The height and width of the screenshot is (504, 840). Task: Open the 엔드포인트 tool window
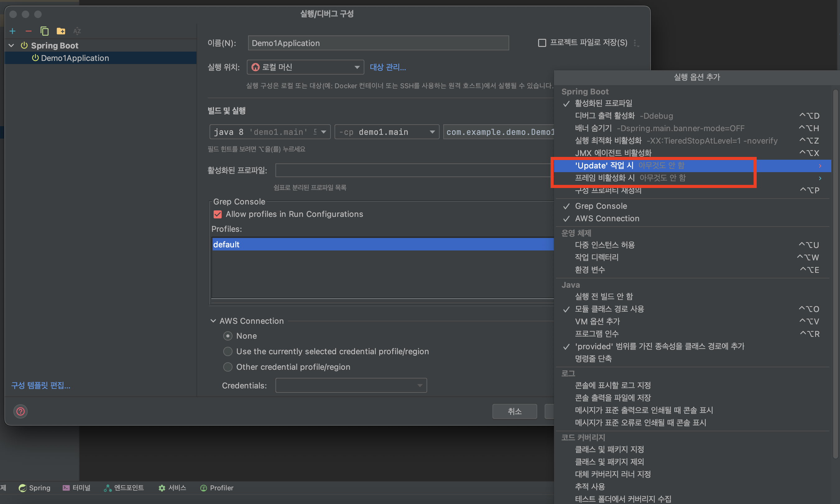(124, 488)
